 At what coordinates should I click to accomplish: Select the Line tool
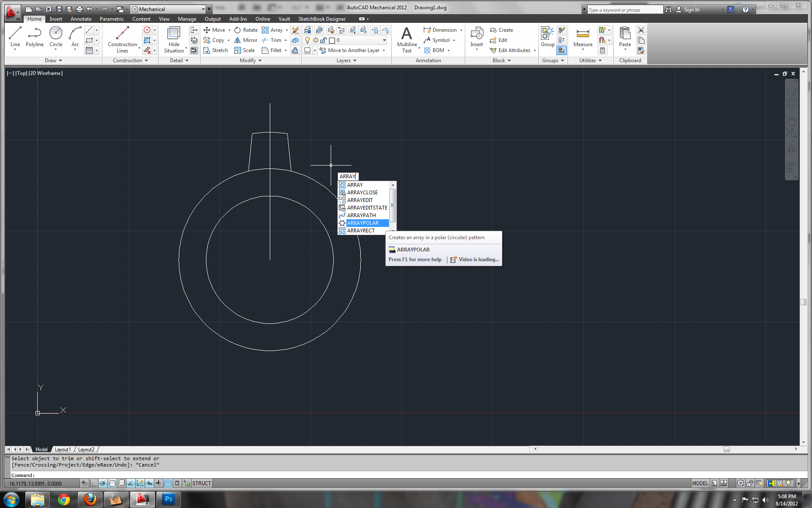click(15, 37)
